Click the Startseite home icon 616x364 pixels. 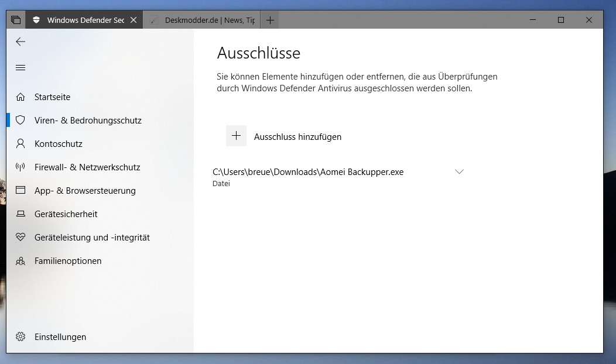pyautogui.click(x=20, y=97)
